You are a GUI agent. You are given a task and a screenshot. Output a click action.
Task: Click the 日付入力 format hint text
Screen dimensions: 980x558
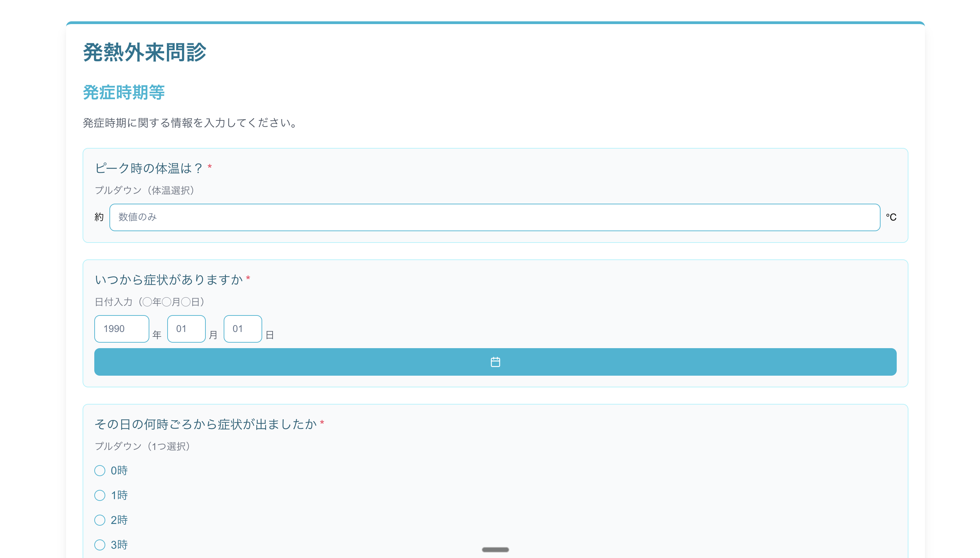150,302
